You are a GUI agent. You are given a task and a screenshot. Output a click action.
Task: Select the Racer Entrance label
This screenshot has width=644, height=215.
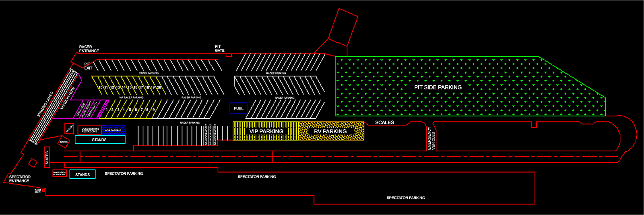click(x=89, y=49)
